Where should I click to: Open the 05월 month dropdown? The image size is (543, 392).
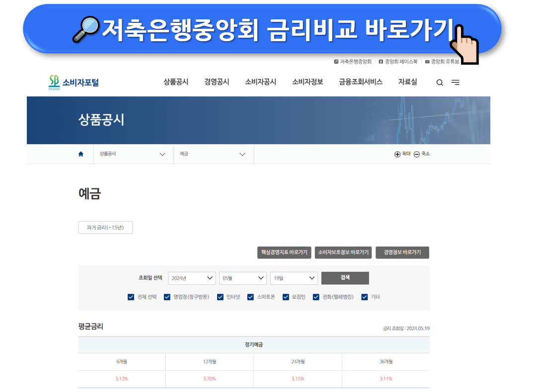tap(243, 278)
